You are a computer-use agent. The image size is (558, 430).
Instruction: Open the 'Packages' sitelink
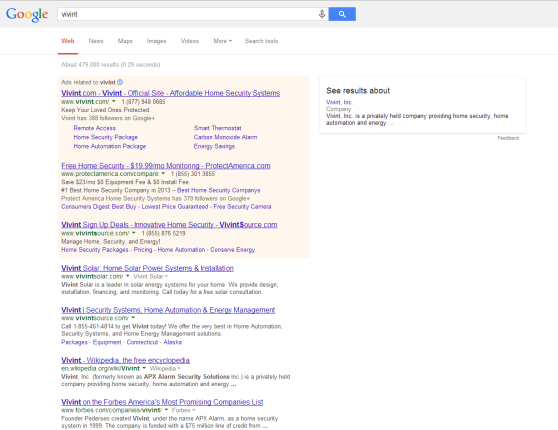coord(74,342)
